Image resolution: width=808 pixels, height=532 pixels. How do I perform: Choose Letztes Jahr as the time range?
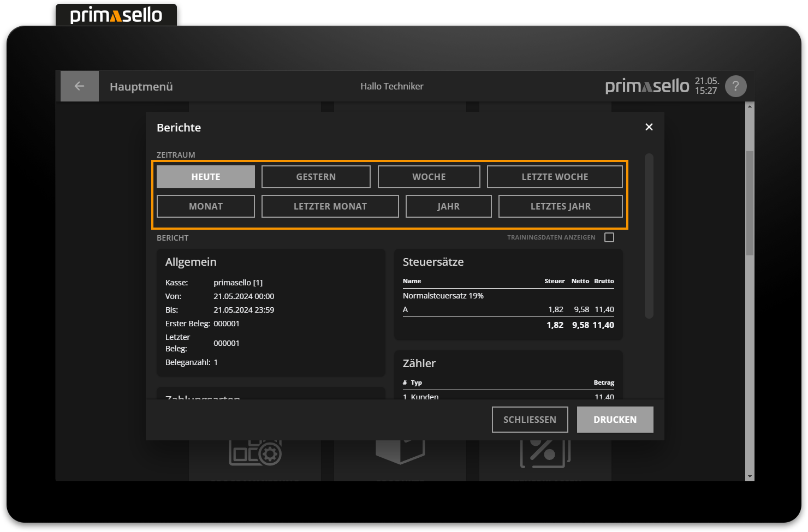pos(560,206)
